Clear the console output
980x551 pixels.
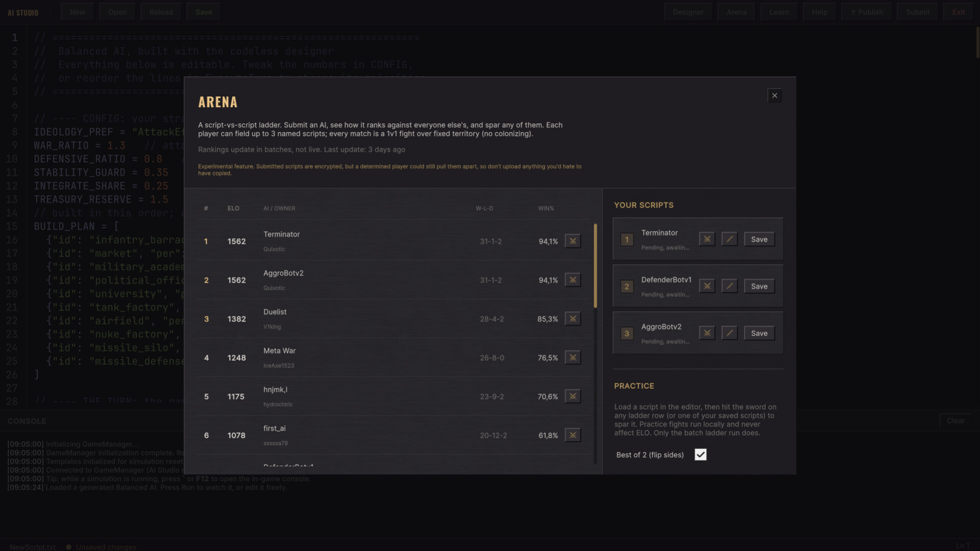click(955, 421)
